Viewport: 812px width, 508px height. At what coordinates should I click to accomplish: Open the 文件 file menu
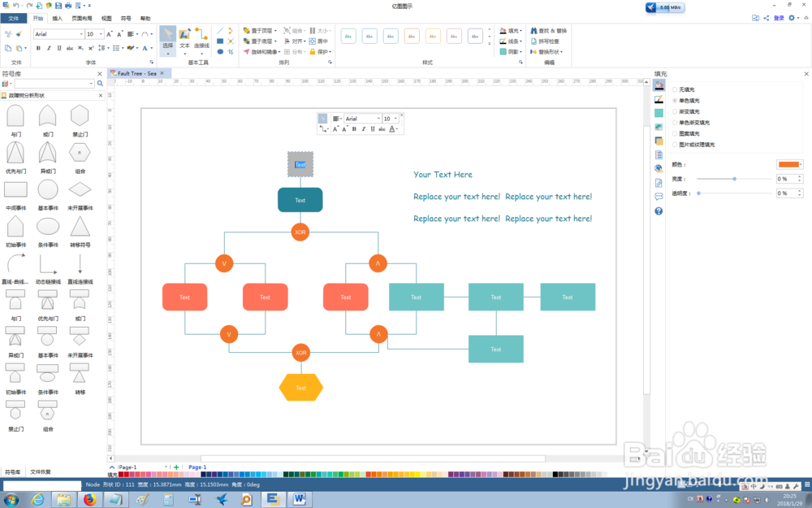click(x=14, y=18)
